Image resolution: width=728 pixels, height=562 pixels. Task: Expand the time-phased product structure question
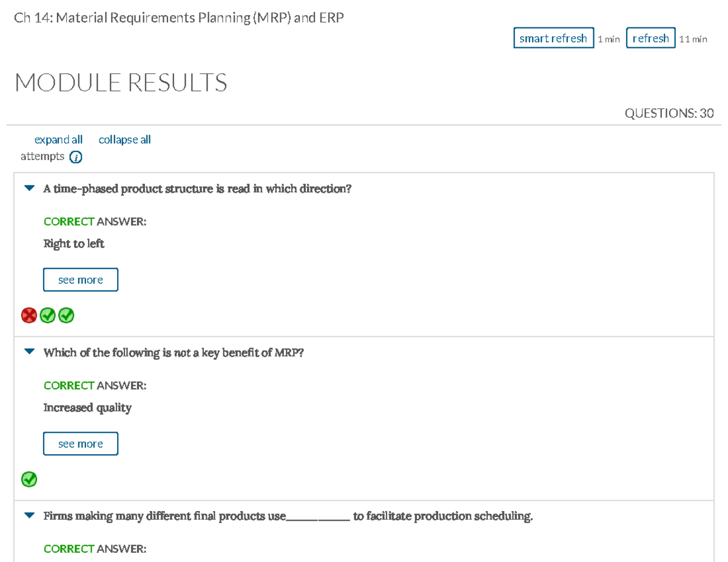point(29,188)
